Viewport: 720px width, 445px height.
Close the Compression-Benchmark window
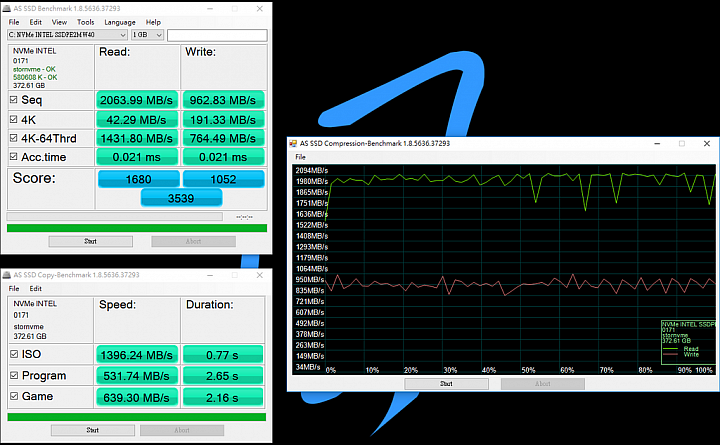pyautogui.click(x=707, y=143)
